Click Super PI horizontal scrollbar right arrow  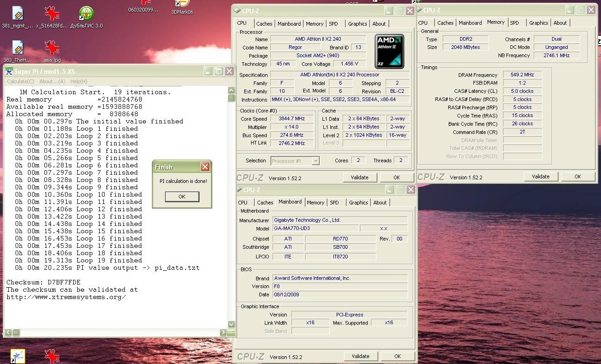[x=223, y=332]
